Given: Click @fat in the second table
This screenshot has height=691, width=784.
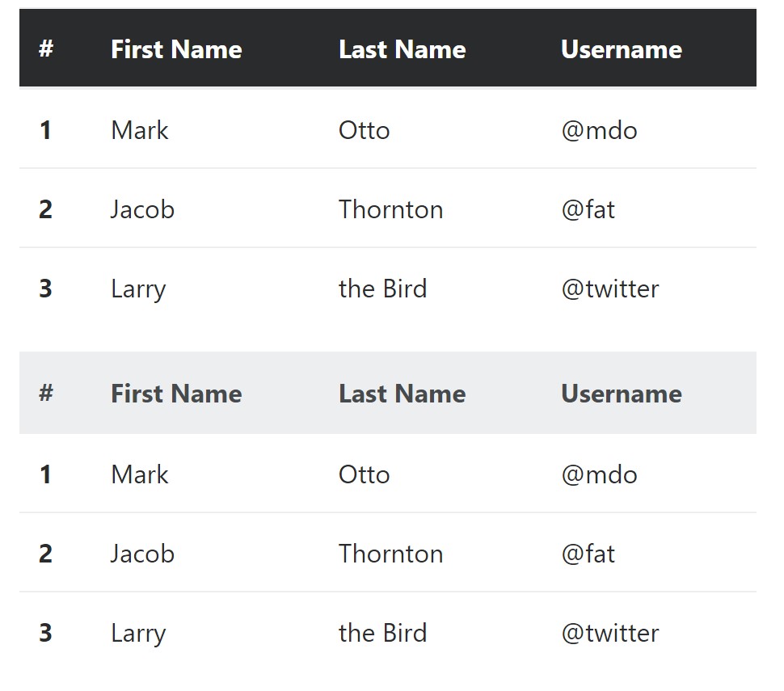Looking at the screenshot, I should [x=588, y=554].
